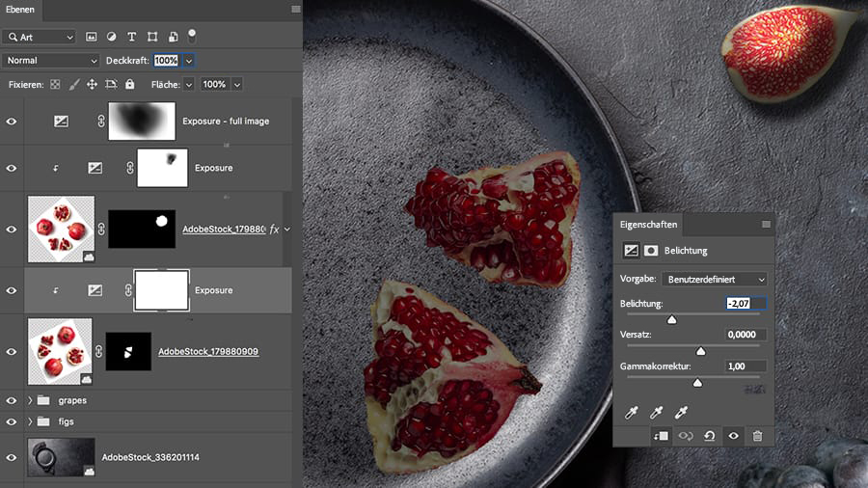Clip adjustment to layer icon in Eigenschaften
The width and height of the screenshot is (868, 488).
coord(661,436)
